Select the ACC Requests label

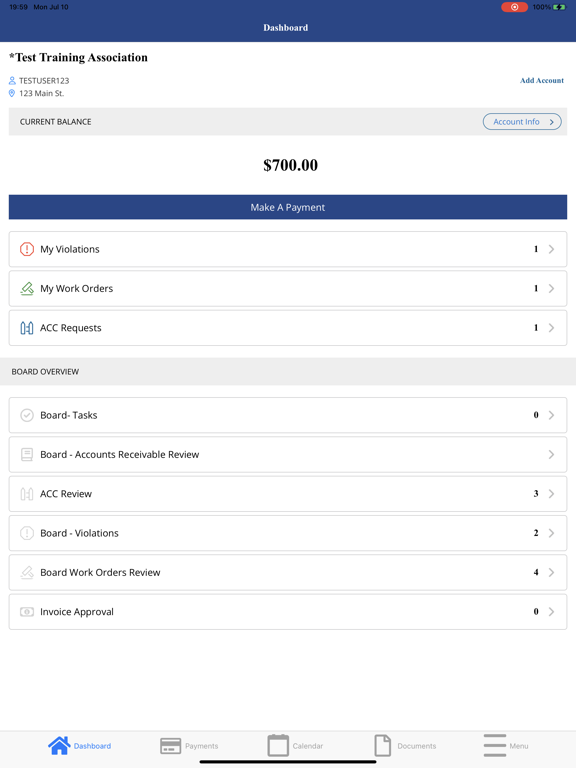[71, 328]
